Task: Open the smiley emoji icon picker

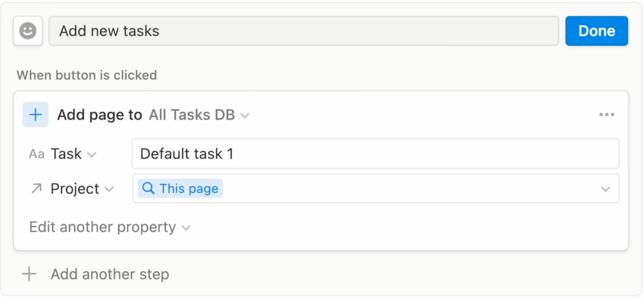Action: click(28, 31)
